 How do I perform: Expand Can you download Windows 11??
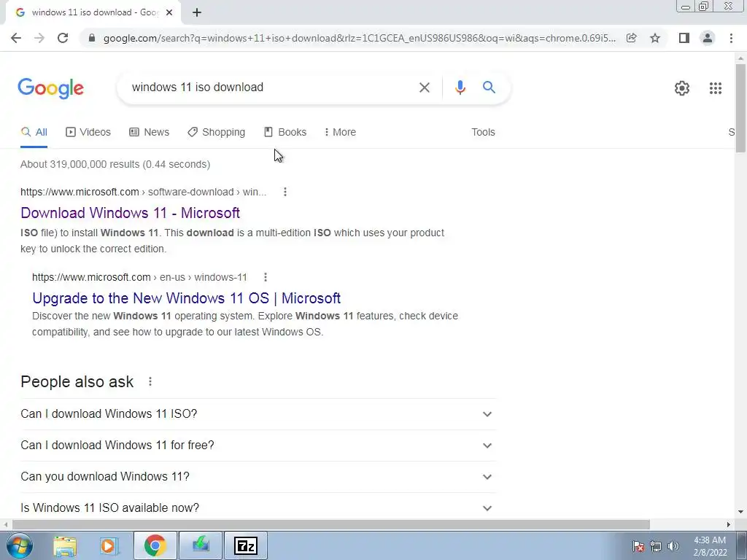click(x=258, y=477)
